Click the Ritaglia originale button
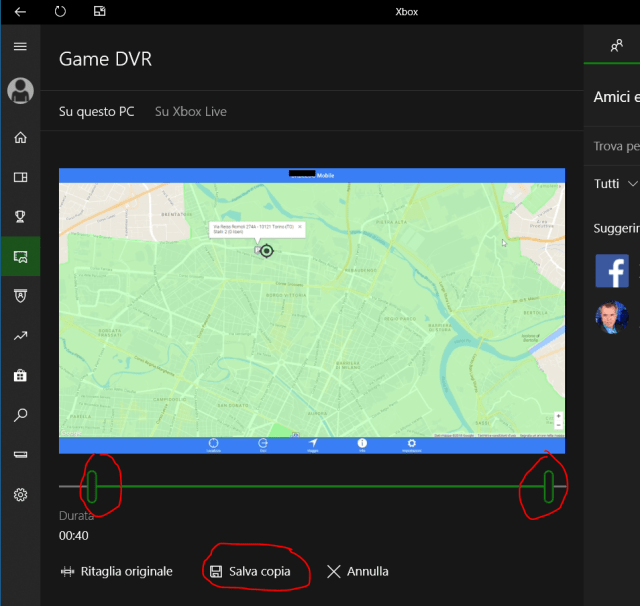The height and width of the screenshot is (606, 640). [x=117, y=572]
